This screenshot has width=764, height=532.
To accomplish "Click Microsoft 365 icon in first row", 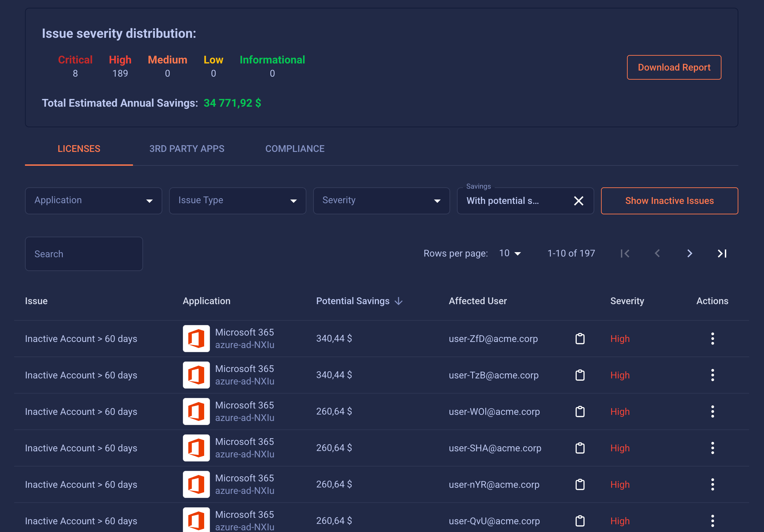I will (x=196, y=339).
